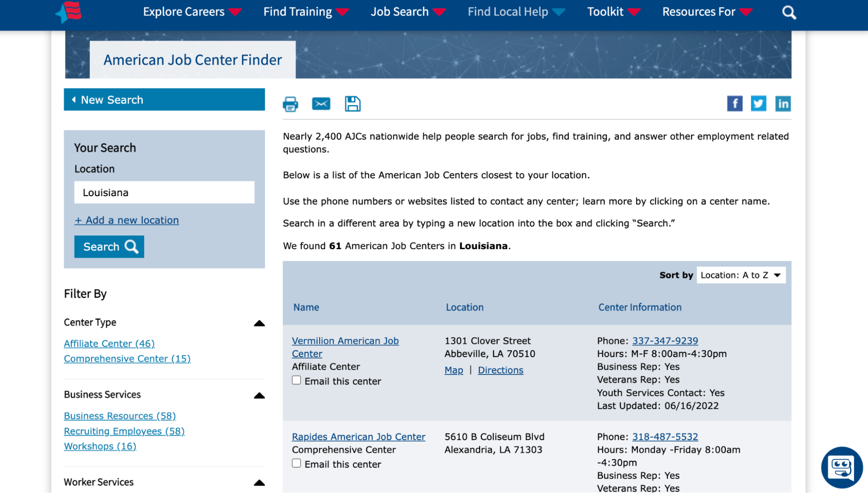The width and height of the screenshot is (868, 493).
Task: Check Email this center for Vermilion
Action: 297,380
